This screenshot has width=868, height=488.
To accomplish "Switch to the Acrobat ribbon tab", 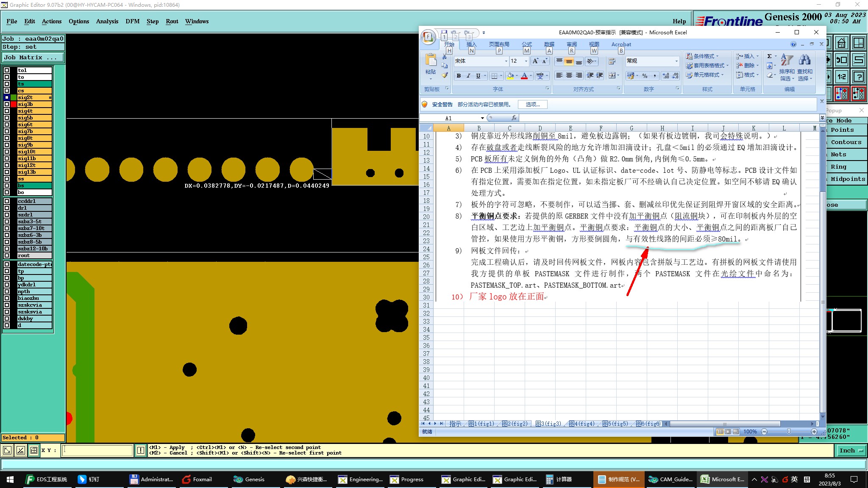I will point(621,44).
